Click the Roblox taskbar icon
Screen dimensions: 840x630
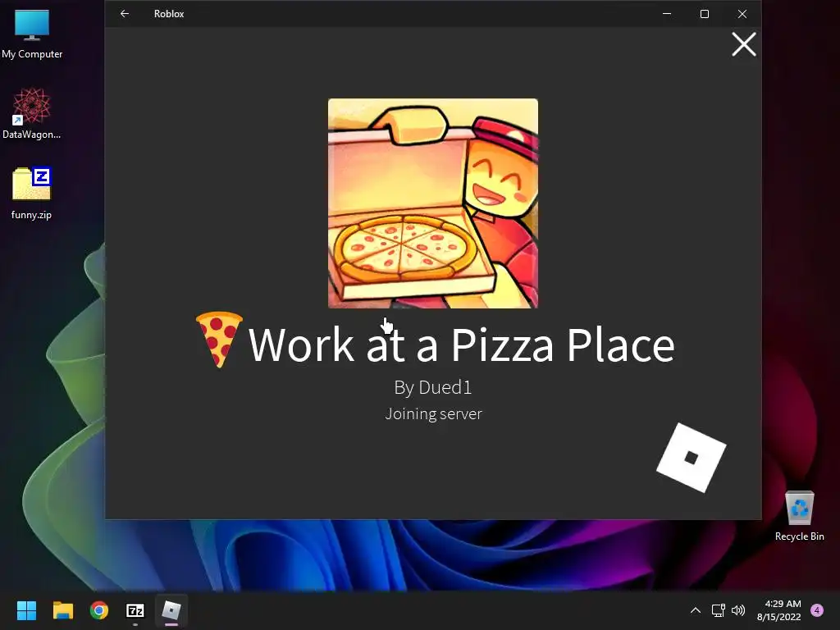click(171, 610)
